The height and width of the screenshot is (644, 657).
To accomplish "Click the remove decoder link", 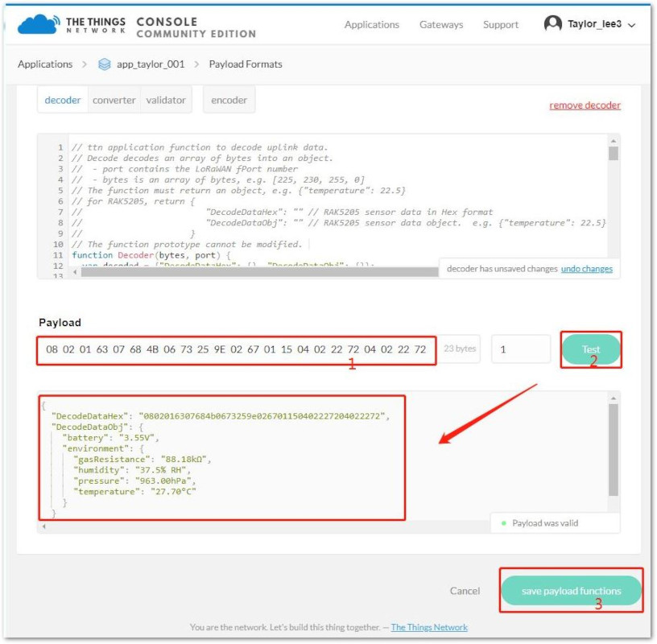I will point(585,105).
